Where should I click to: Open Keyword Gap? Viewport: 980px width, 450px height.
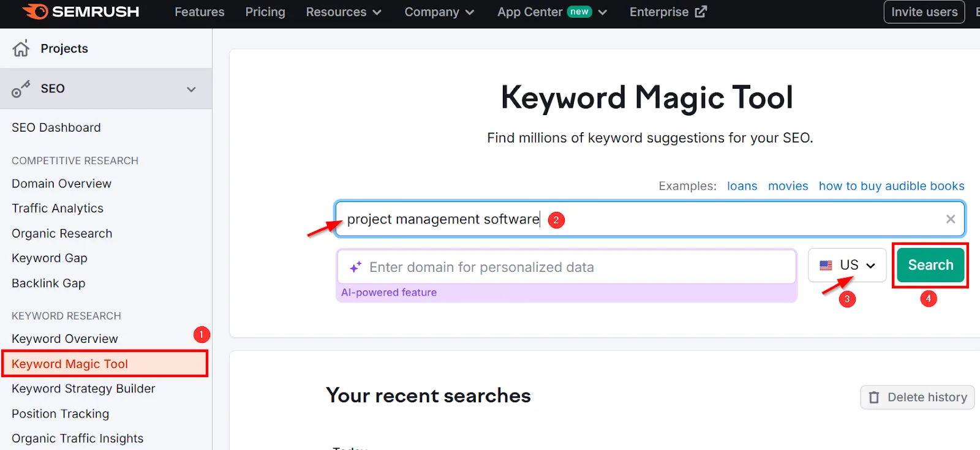point(50,258)
